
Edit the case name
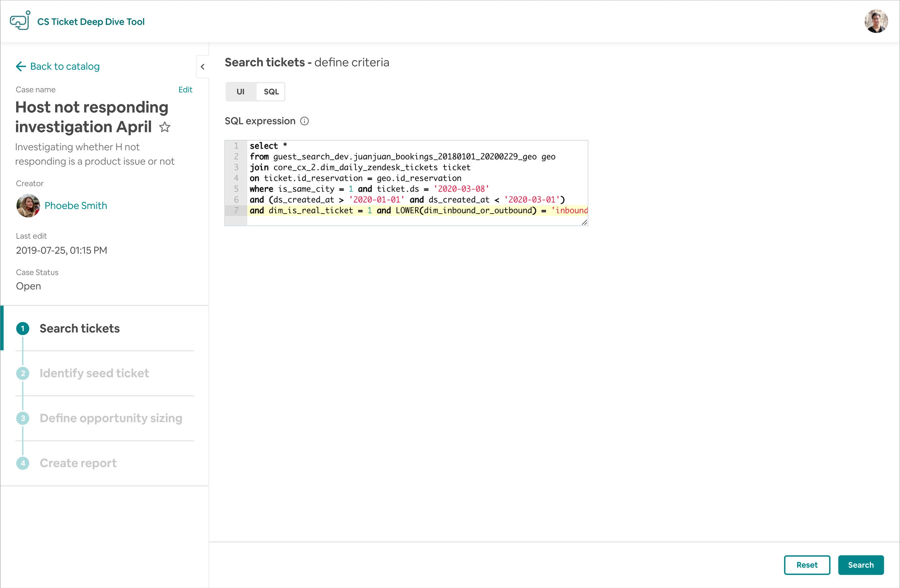(185, 89)
